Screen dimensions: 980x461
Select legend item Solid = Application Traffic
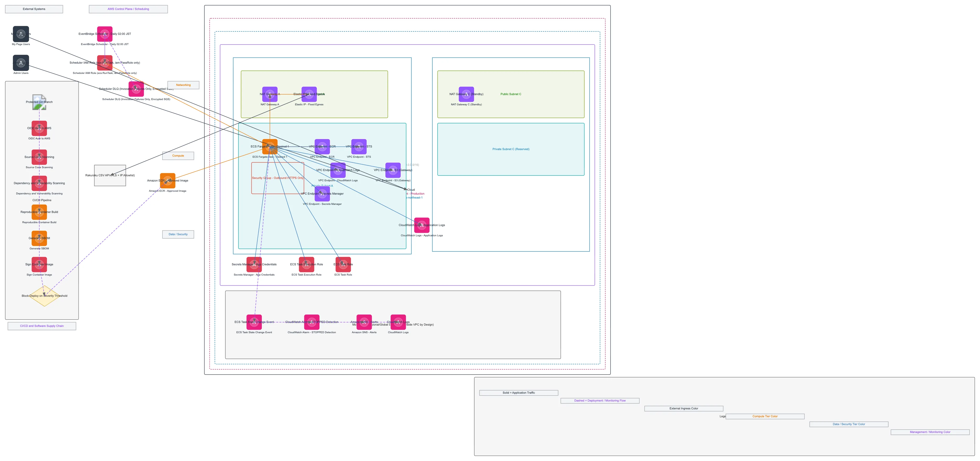519,393
